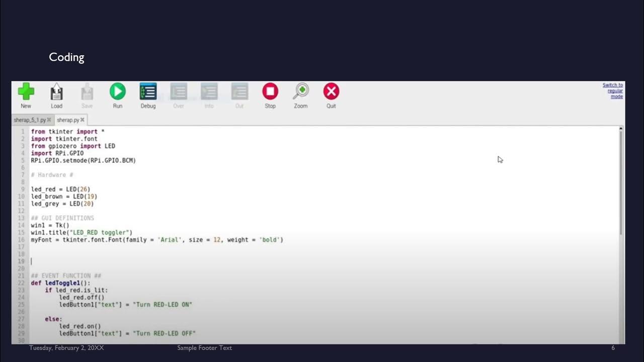Click the 'led_red.on()' line
Image resolution: width=644 pixels, height=362 pixels.
(x=80, y=326)
